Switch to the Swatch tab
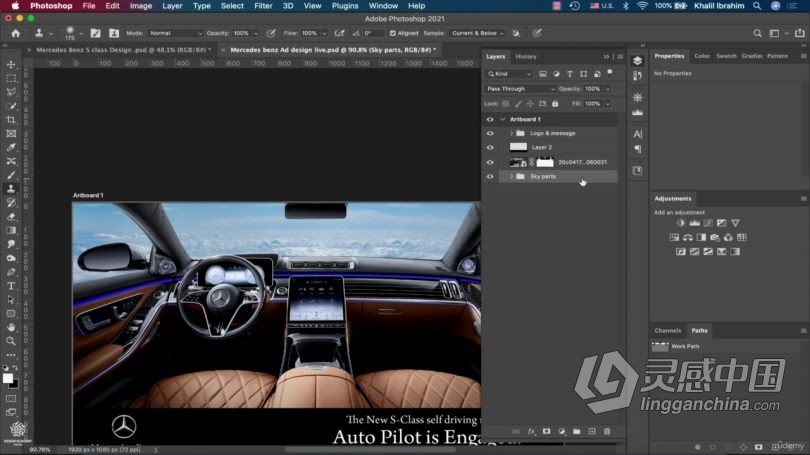 coord(726,56)
